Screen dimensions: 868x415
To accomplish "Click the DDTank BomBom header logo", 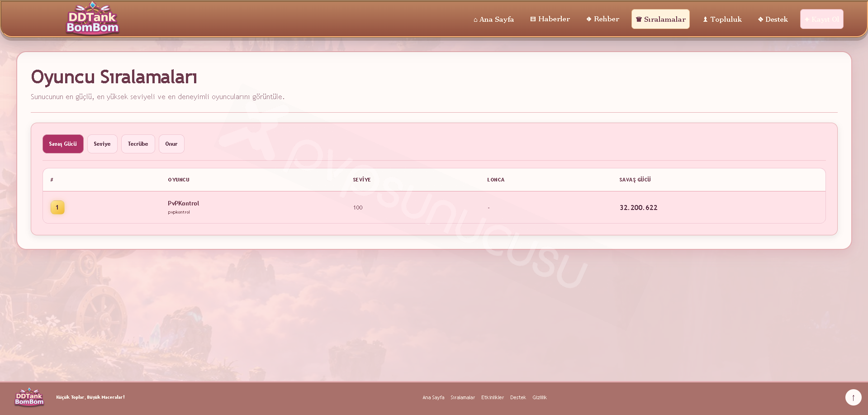I will point(92,19).
